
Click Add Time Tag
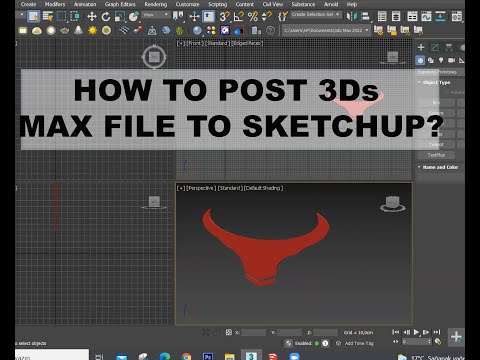(359, 343)
